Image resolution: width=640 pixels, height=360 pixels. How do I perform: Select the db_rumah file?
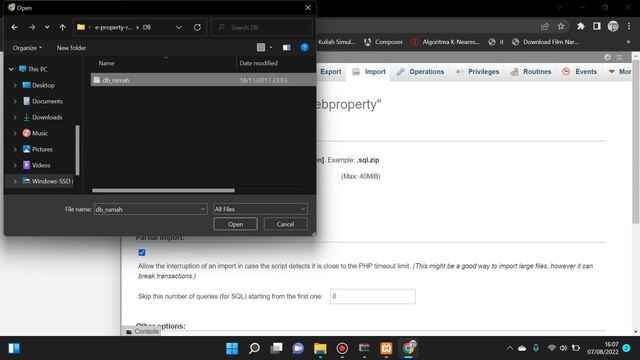pos(203,80)
